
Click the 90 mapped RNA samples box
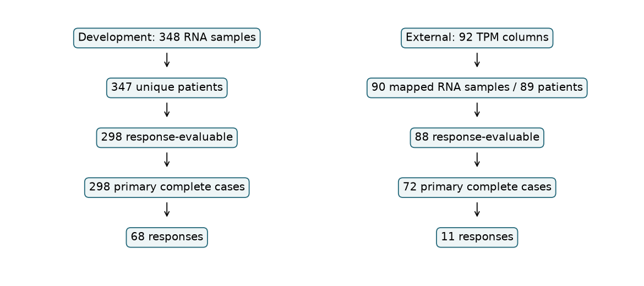tap(477, 88)
